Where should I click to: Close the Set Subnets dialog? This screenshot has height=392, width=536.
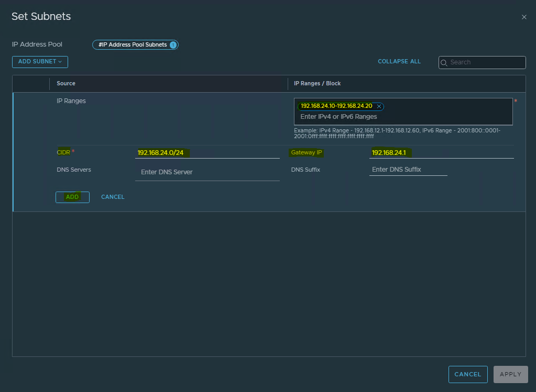(x=524, y=17)
